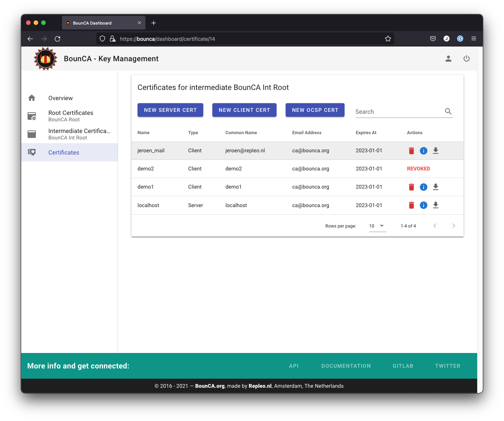Sort by Email Address column header
Viewport: 504px width, 421px height.
click(x=307, y=133)
